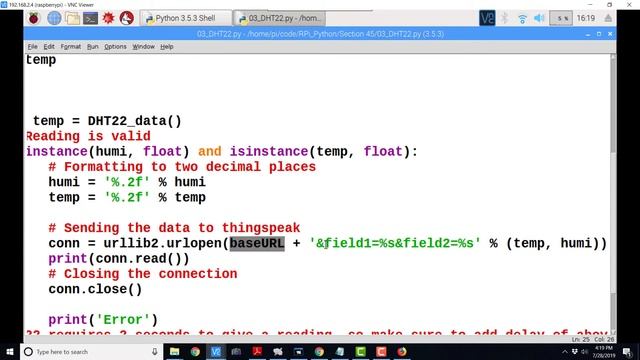Open the File menu in IDLE

33,47
